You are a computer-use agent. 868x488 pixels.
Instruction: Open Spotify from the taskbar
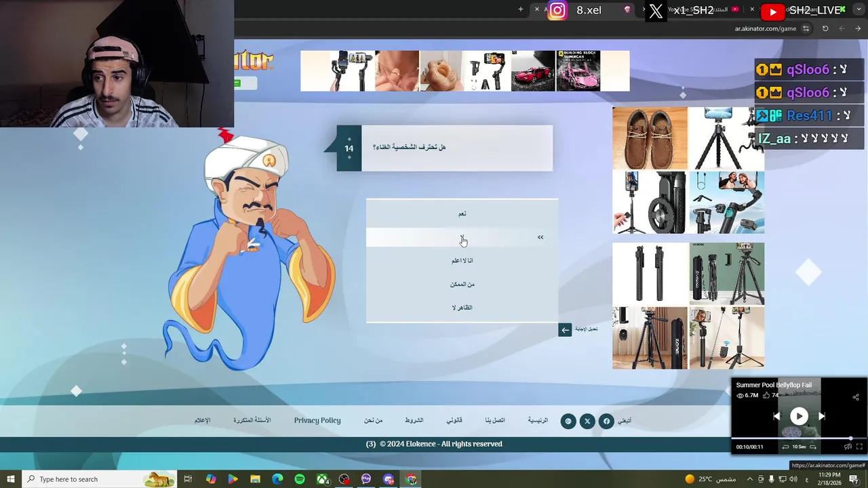(300, 479)
